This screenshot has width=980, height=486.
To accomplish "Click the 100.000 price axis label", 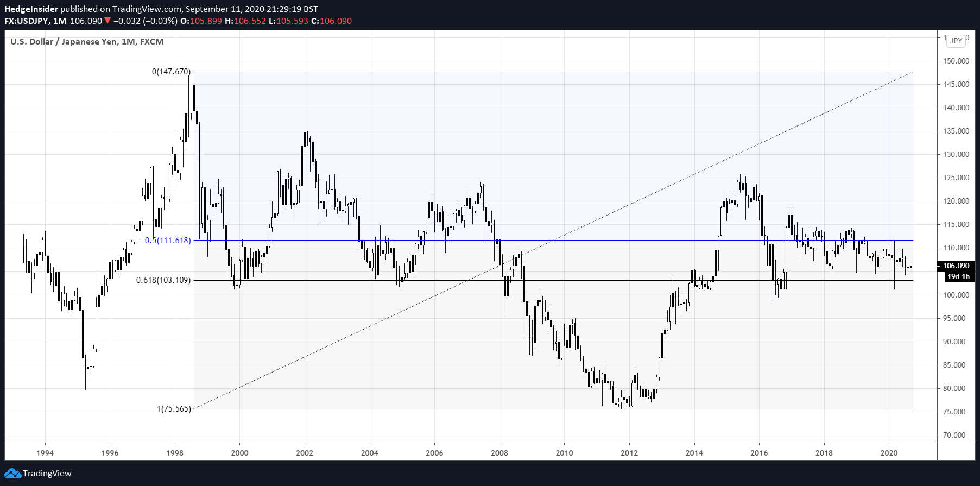I will pos(956,295).
